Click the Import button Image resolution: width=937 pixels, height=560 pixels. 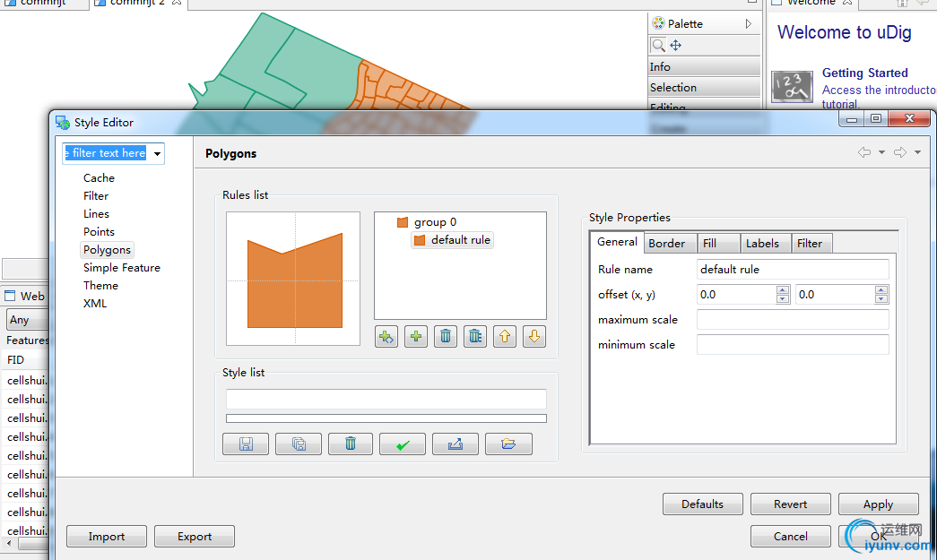(107, 537)
